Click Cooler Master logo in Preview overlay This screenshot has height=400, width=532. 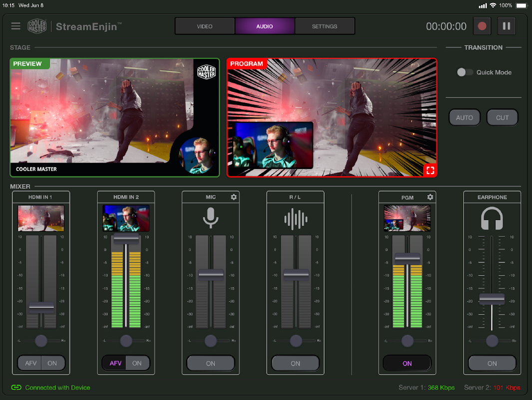[207, 72]
